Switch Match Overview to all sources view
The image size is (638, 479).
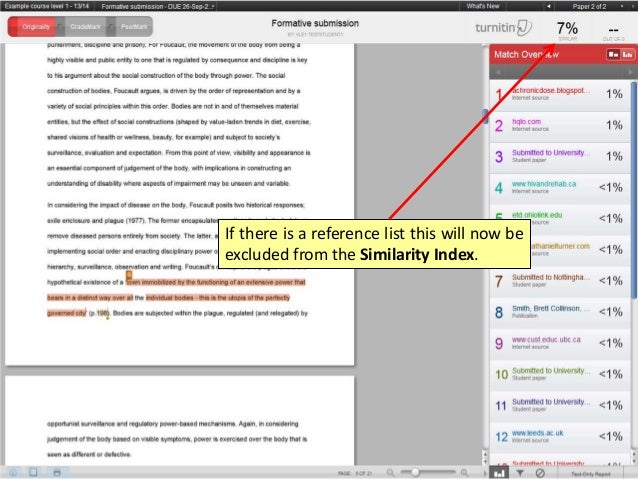(627, 54)
